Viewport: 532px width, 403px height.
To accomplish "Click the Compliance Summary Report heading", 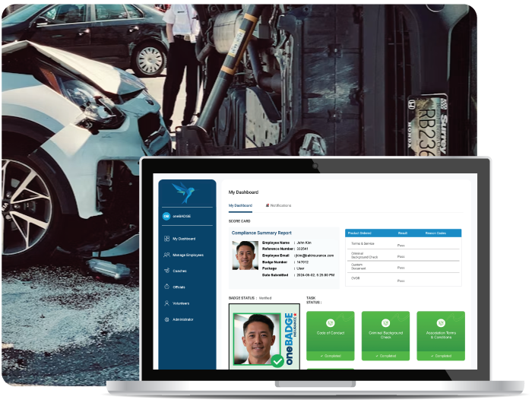I will [261, 233].
